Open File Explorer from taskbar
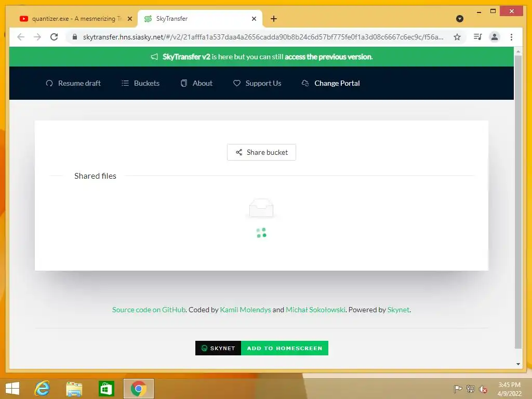This screenshot has height=399, width=532. (x=74, y=389)
